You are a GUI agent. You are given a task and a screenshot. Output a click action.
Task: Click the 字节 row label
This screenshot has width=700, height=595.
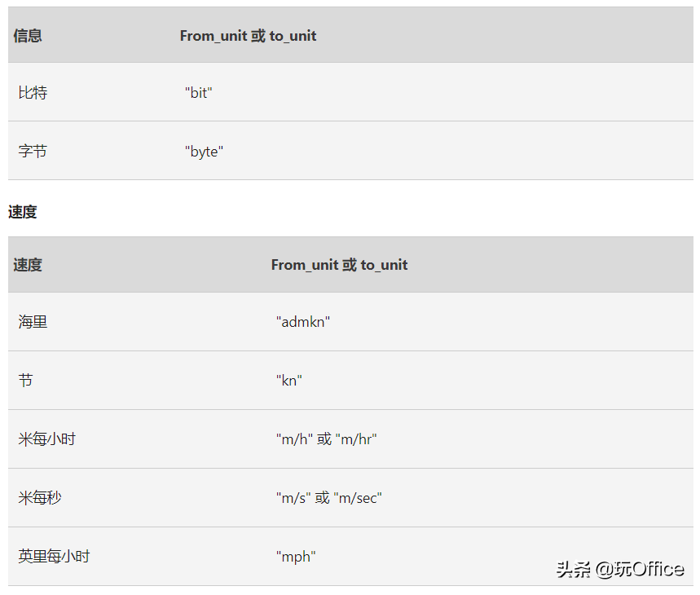point(33,152)
